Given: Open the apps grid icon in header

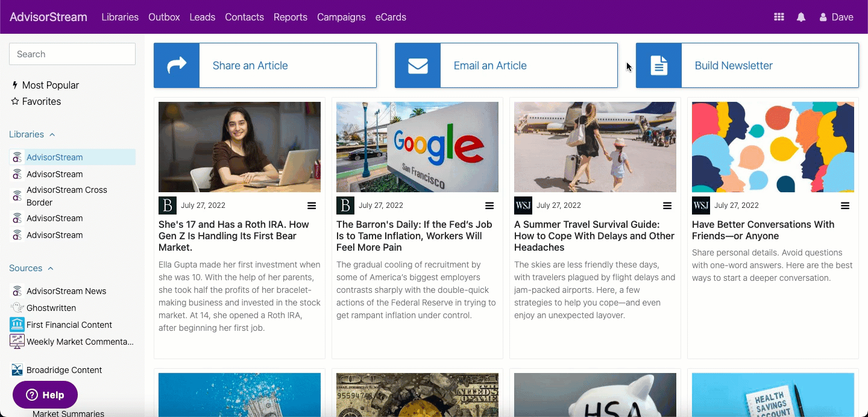Looking at the screenshot, I should pos(779,17).
